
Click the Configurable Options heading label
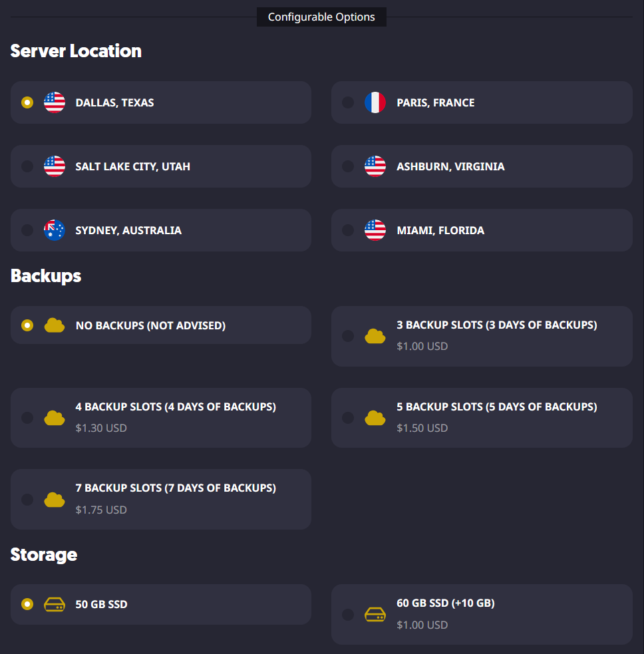click(x=321, y=17)
